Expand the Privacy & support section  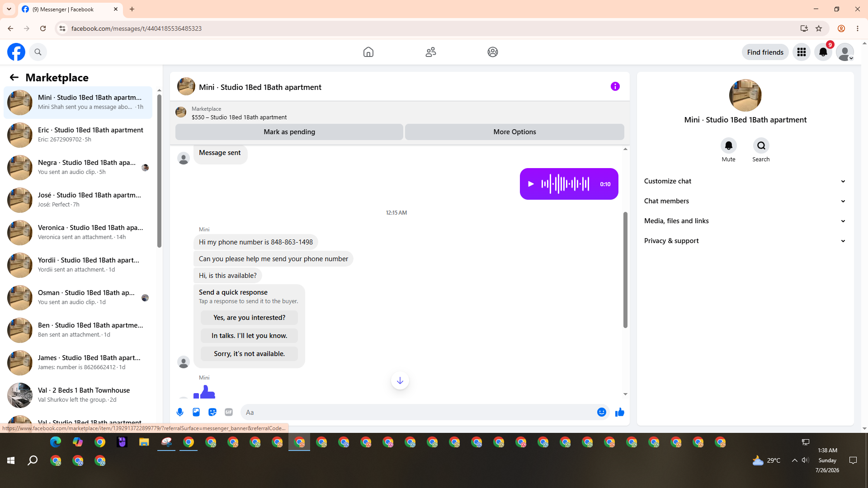[745, 241]
